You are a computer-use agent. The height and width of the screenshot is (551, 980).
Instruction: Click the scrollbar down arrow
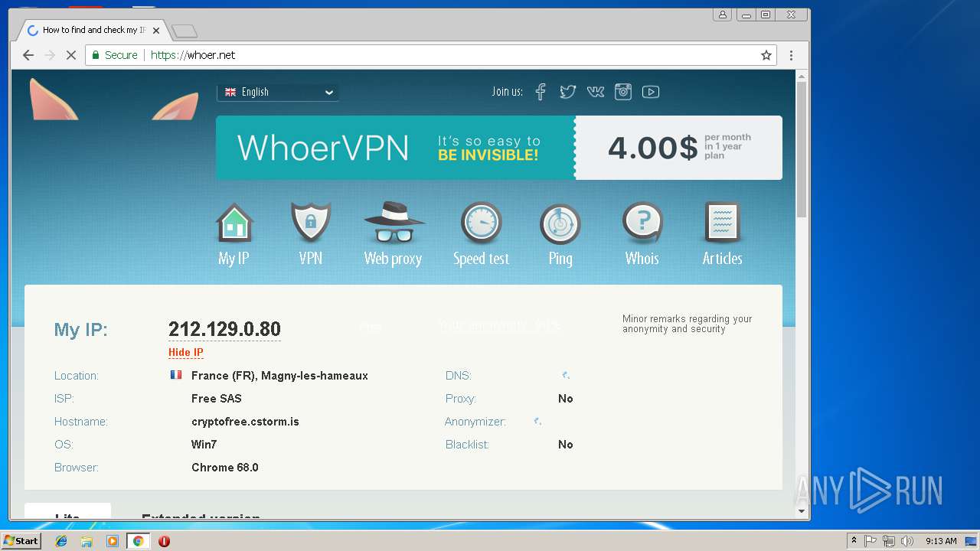[802, 511]
